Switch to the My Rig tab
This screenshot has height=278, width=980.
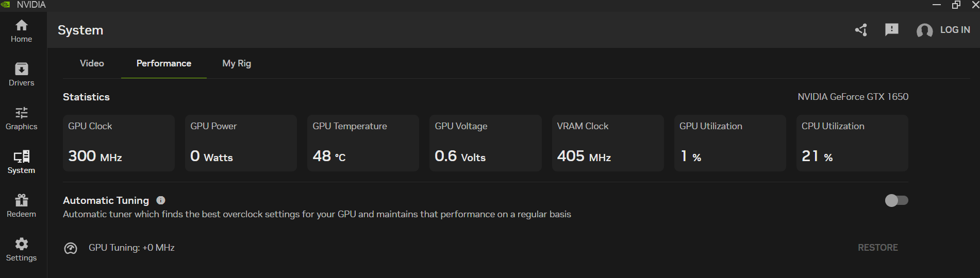click(237, 63)
